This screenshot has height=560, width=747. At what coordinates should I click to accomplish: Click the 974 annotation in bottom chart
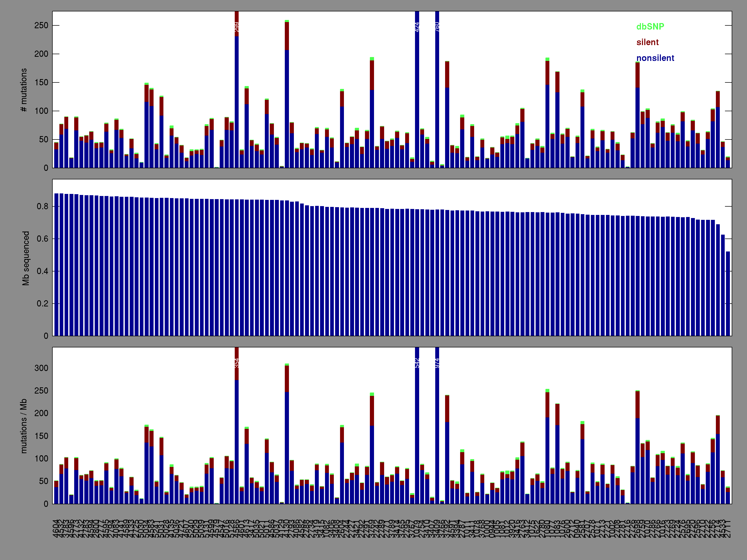click(x=437, y=363)
